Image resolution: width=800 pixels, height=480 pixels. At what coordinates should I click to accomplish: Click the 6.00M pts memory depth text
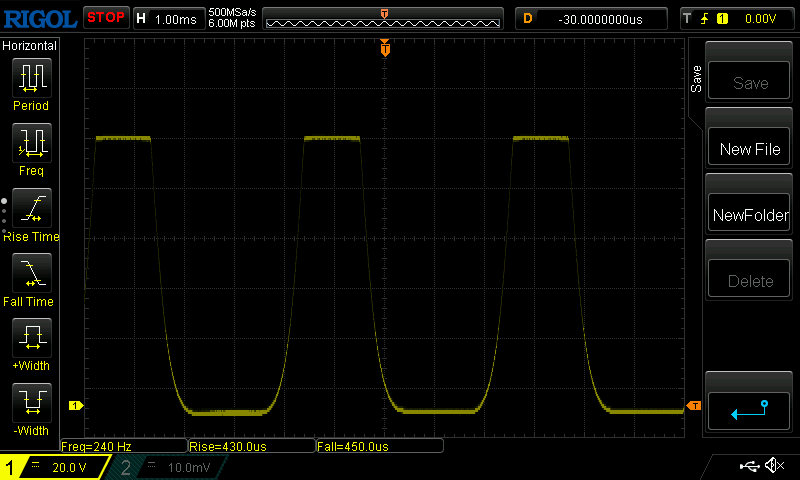[x=232, y=23]
